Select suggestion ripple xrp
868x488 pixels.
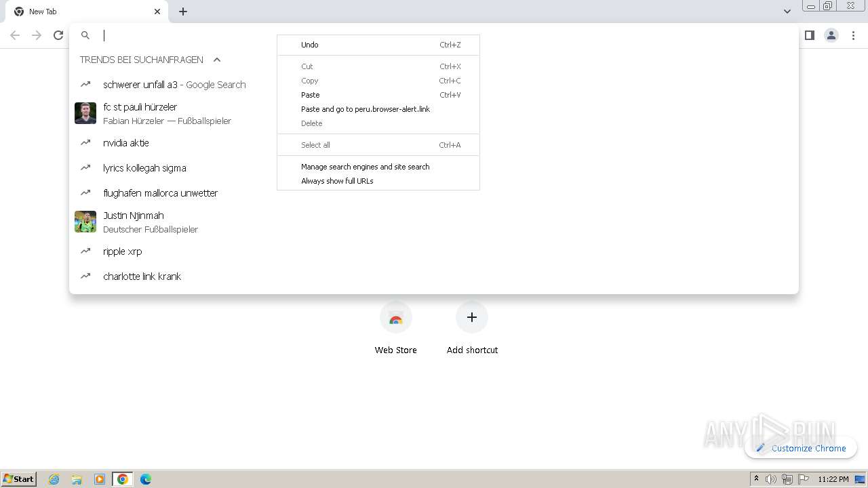pyautogui.click(x=434, y=251)
